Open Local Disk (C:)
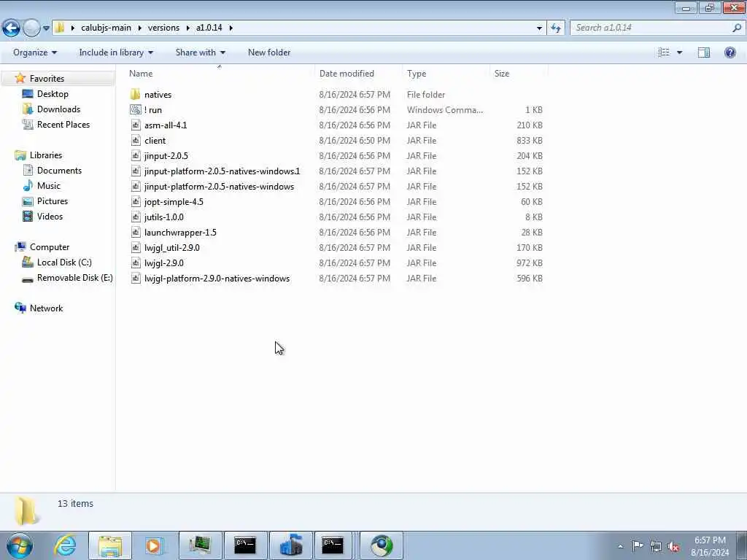 coord(64,262)
